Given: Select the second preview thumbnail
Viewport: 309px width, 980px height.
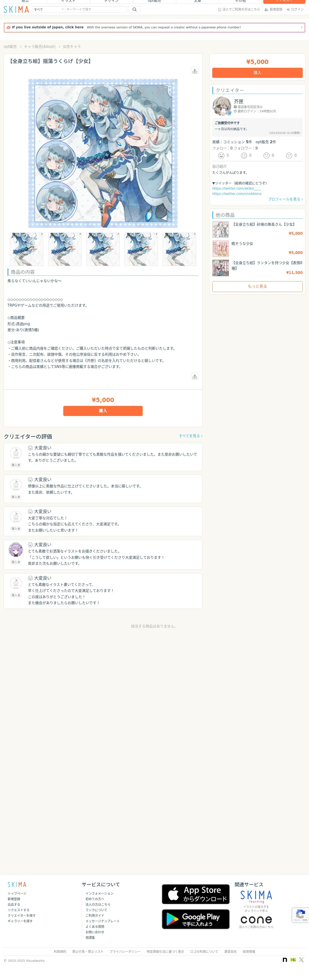Looking at the screenshot, I should [x=65, y=249].
